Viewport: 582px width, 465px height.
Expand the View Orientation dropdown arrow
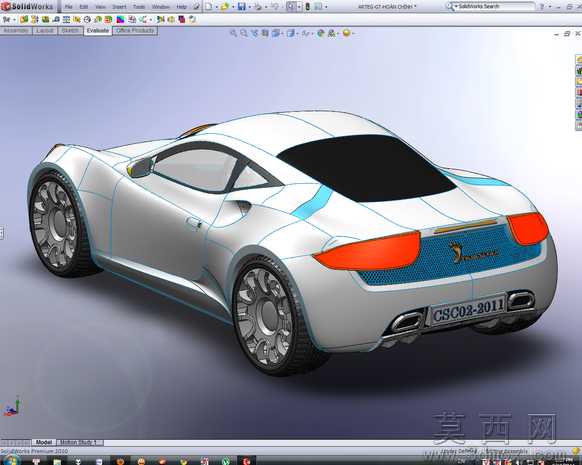pyautogui.click(x=283, y=33)
